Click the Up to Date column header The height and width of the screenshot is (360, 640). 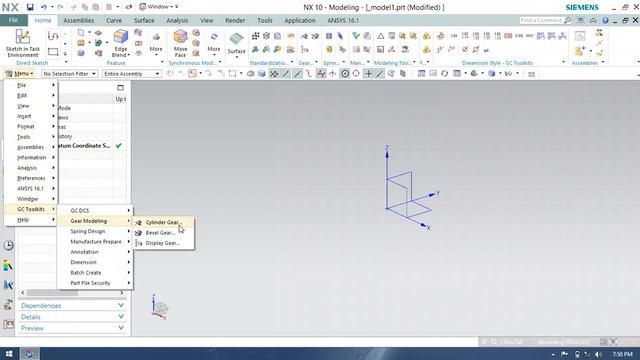pyautogui.click(x=120, y=99)
